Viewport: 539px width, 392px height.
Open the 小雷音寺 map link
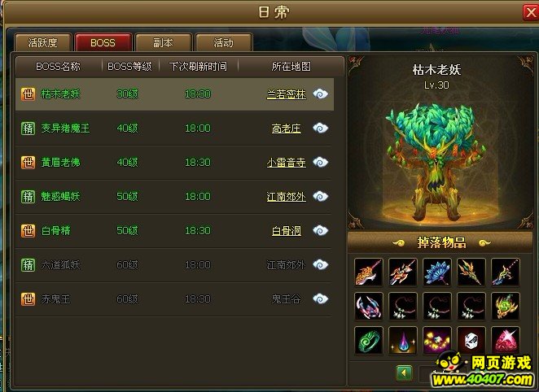[287, 163]
